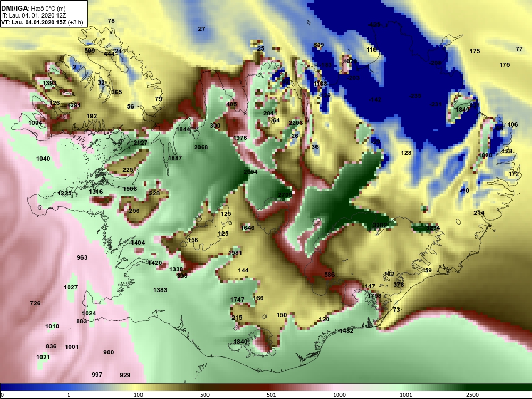Click the map value '1040'
532x399 pixels.
point(43,159)
